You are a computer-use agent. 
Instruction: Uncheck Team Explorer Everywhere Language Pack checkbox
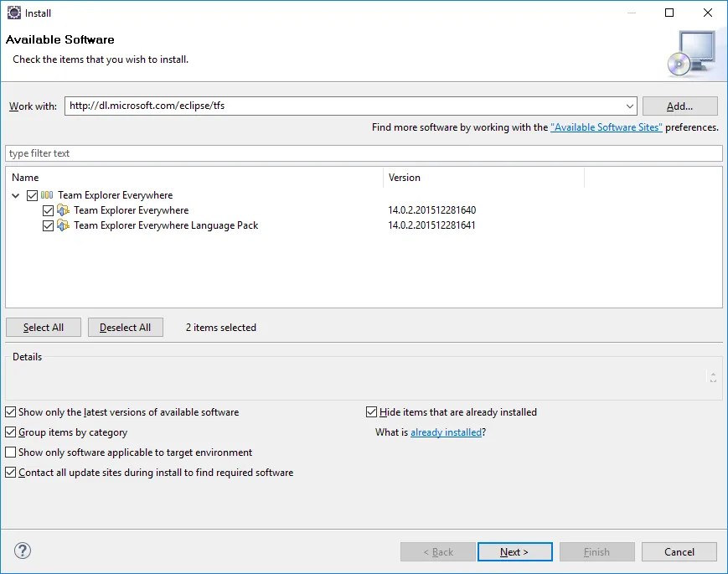(48, 225)
